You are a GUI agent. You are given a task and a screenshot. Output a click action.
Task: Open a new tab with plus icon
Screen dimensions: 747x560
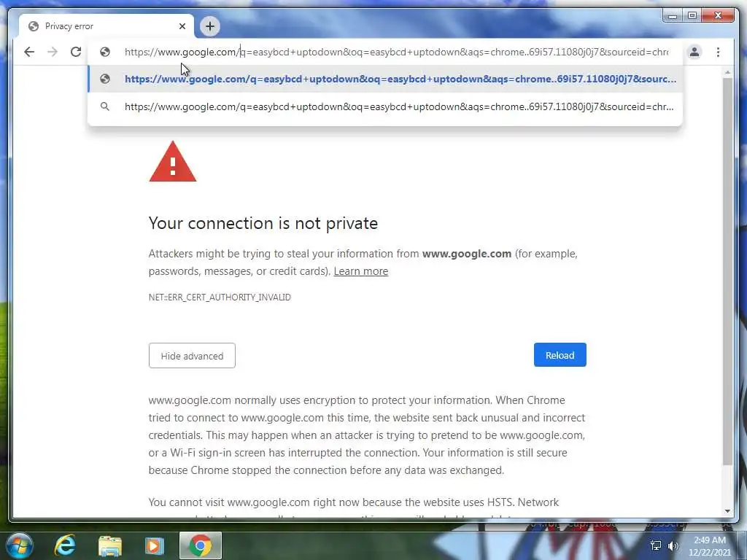(x=209, y=26)
